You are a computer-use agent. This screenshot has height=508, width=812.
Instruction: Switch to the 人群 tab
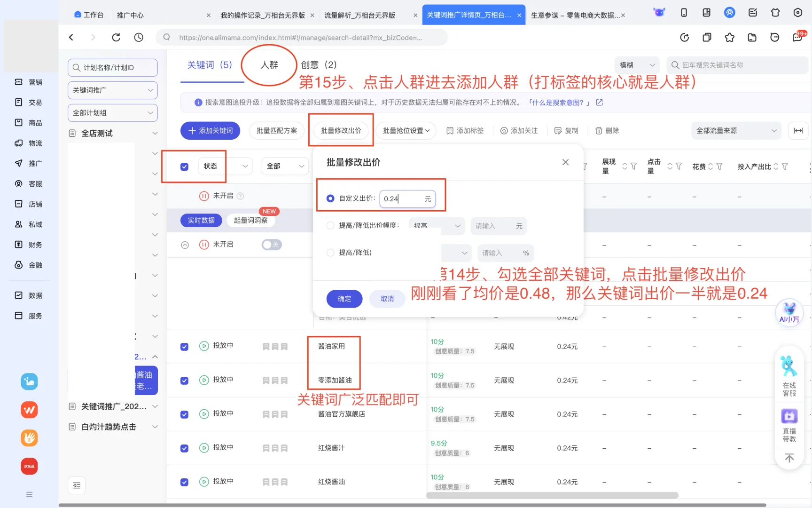tap(268, 65)
